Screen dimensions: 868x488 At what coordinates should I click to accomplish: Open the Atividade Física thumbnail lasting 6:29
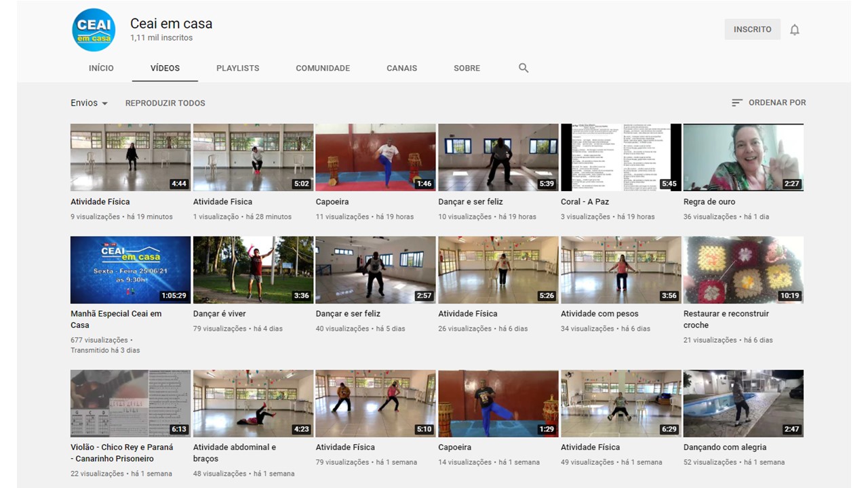coord(621,403)
